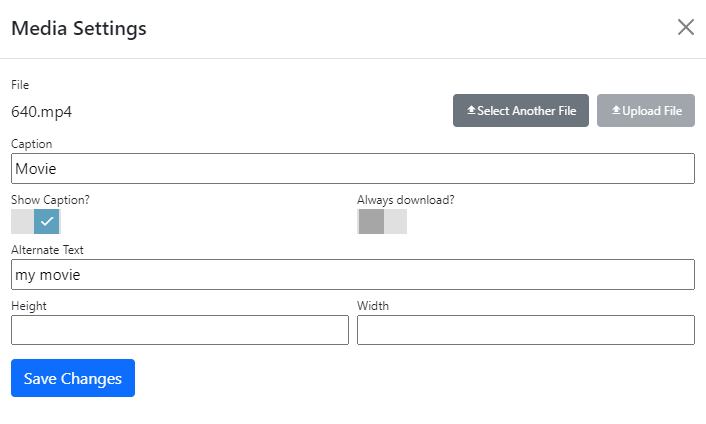Close the Media Settings dialog

(x=686, y=27)
